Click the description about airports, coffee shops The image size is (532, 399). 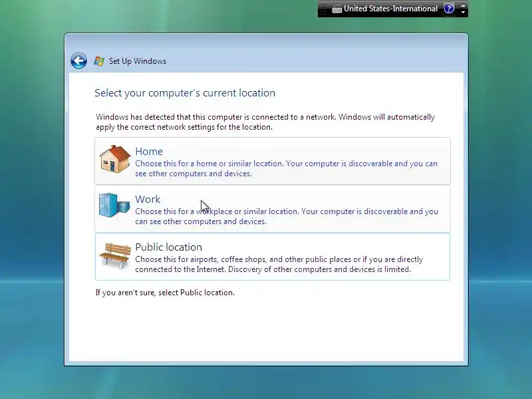(279, 264)
